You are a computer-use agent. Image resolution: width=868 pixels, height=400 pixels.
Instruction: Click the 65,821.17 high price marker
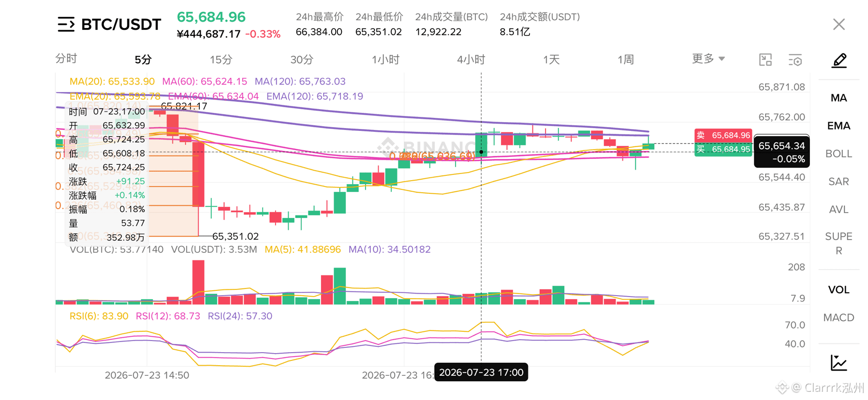point(184,106)
